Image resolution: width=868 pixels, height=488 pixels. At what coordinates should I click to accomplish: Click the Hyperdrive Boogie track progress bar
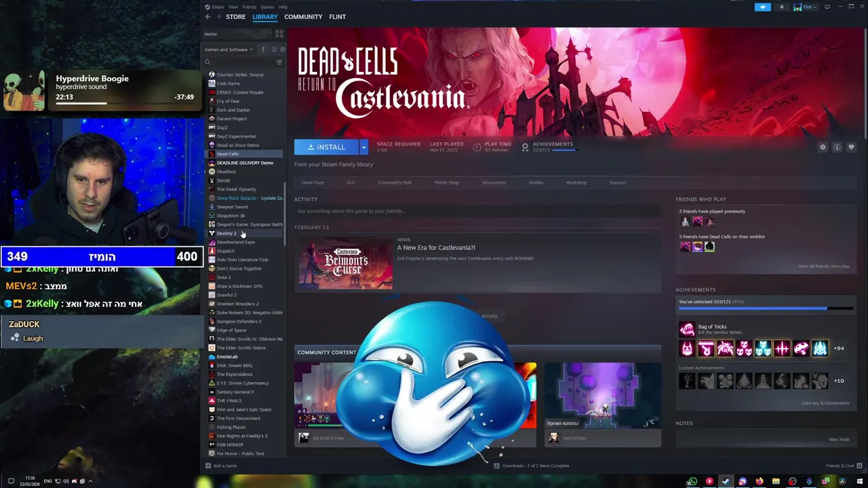[x=125, y=104]
